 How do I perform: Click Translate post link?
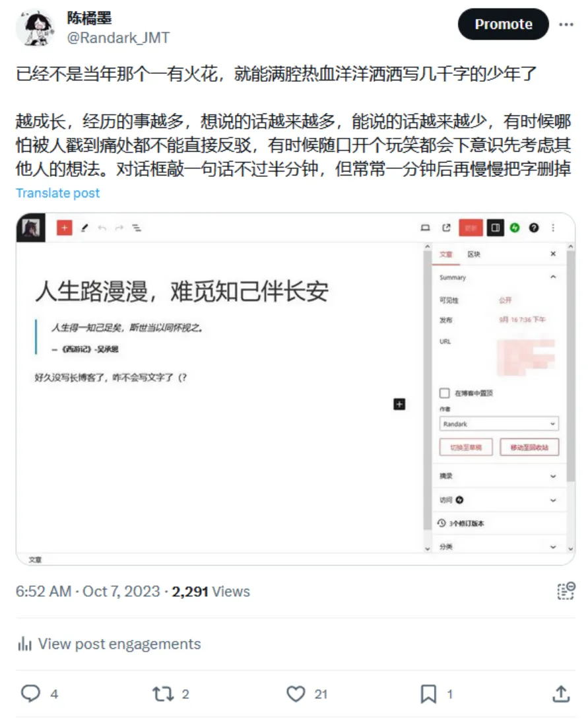58,193
